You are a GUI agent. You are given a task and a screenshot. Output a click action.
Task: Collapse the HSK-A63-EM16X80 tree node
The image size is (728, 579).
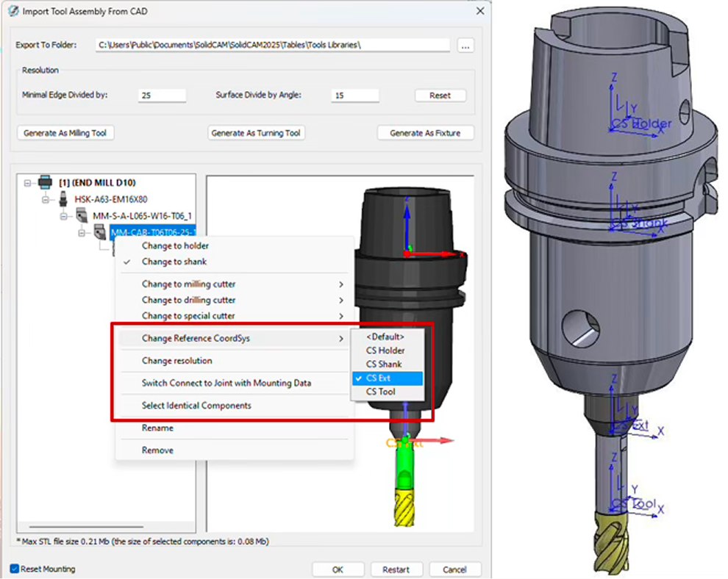tap(46, 200)
